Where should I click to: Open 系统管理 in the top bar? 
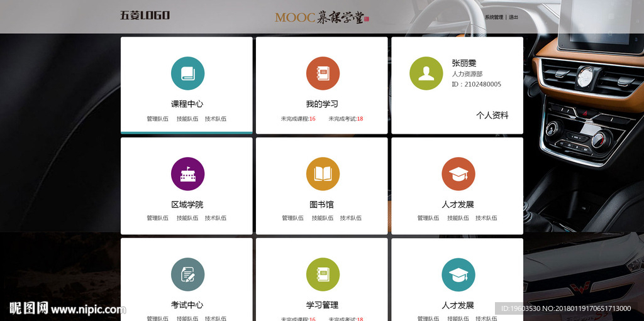(494, 17)
